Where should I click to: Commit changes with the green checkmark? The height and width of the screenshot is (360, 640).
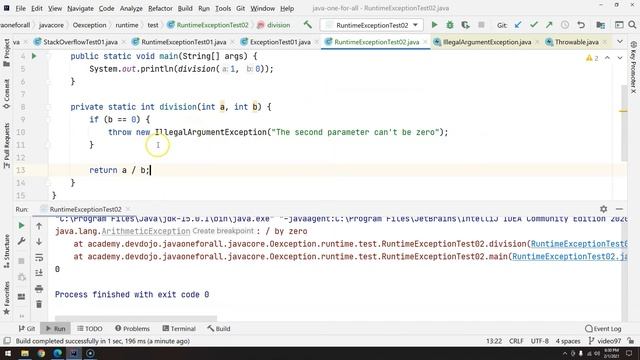(x=533, y=25)
